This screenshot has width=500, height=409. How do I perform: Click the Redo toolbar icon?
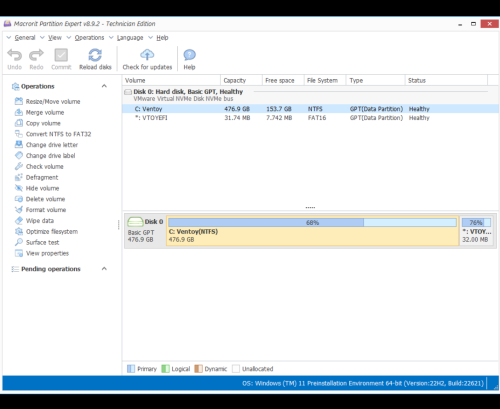coord(36,55)
